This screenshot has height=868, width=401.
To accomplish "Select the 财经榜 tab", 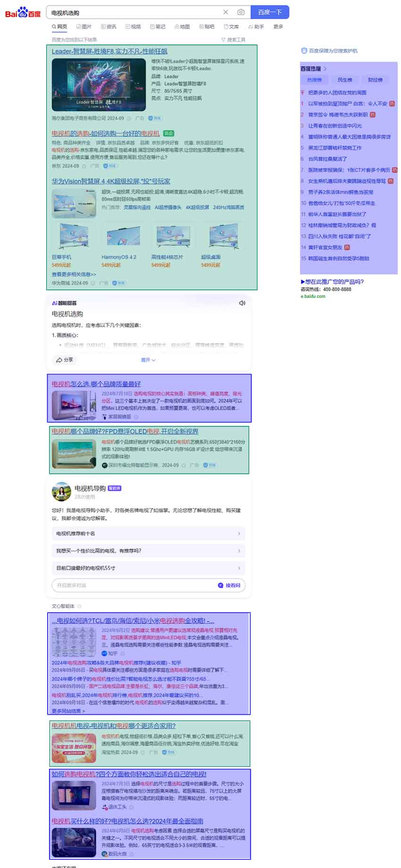I will (x=376, y=80).
